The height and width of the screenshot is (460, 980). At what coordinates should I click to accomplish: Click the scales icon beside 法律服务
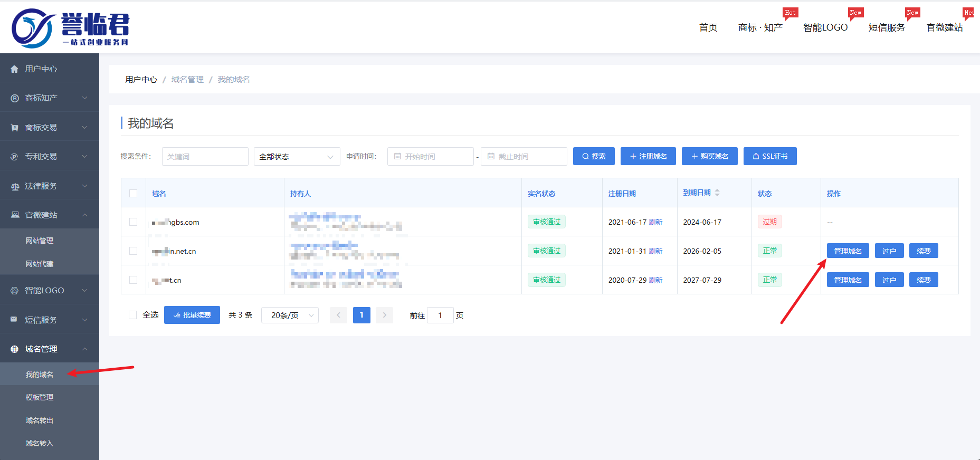(x=15, y=186)
